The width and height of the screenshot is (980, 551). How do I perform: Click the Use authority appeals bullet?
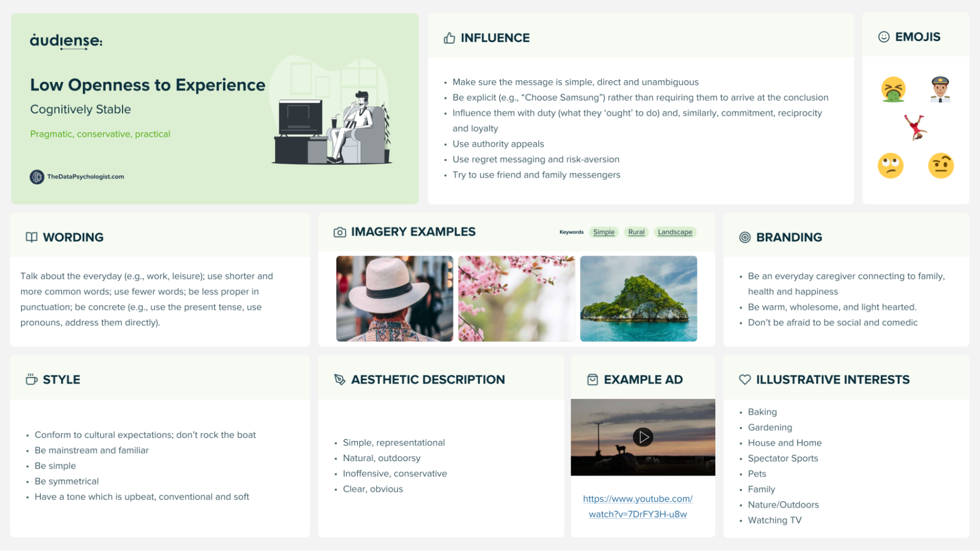tap(498, 144)
